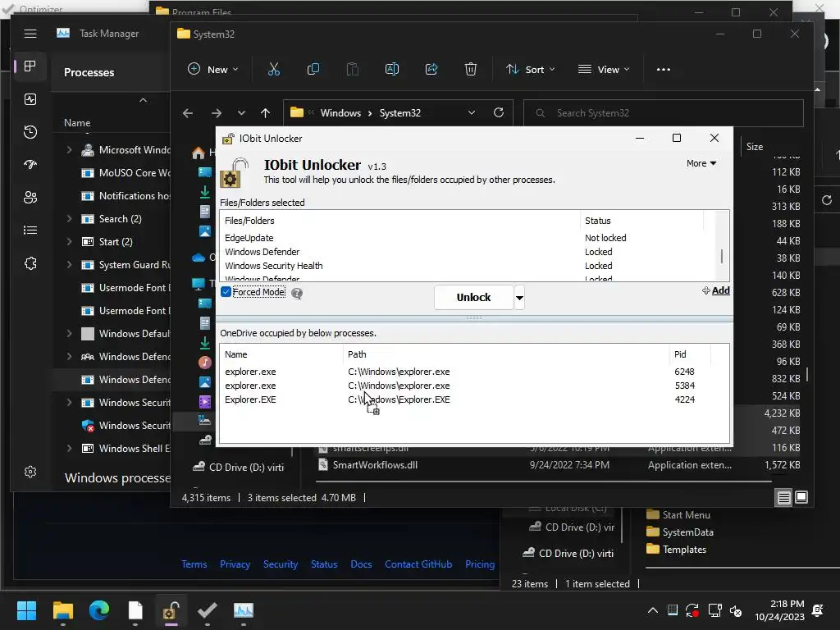Screen dimensions: 840x630
Task: Go forward using Explorer forward arrow
Action: point(217,113)
